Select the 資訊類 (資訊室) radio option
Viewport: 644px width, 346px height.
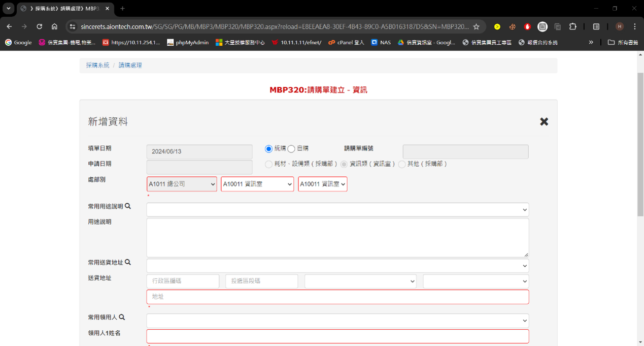[344, 164]
